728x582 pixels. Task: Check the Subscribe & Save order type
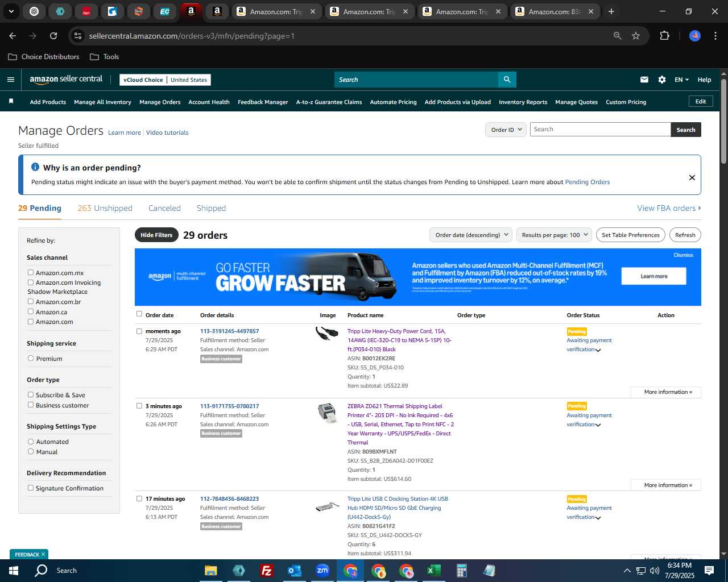(31, 395)
